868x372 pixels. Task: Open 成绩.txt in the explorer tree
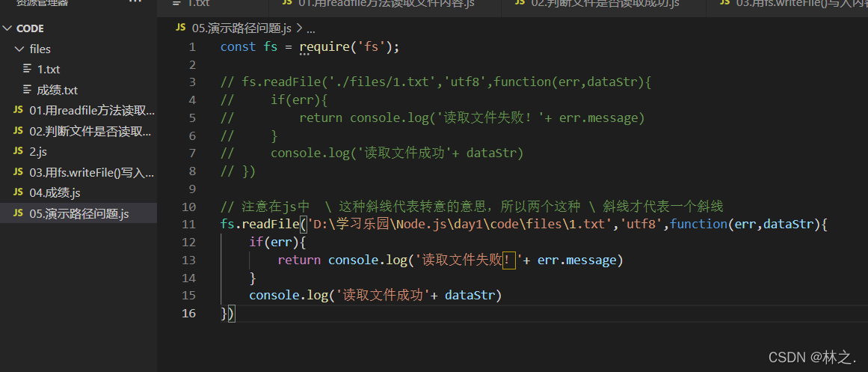[x=58, y=91]
